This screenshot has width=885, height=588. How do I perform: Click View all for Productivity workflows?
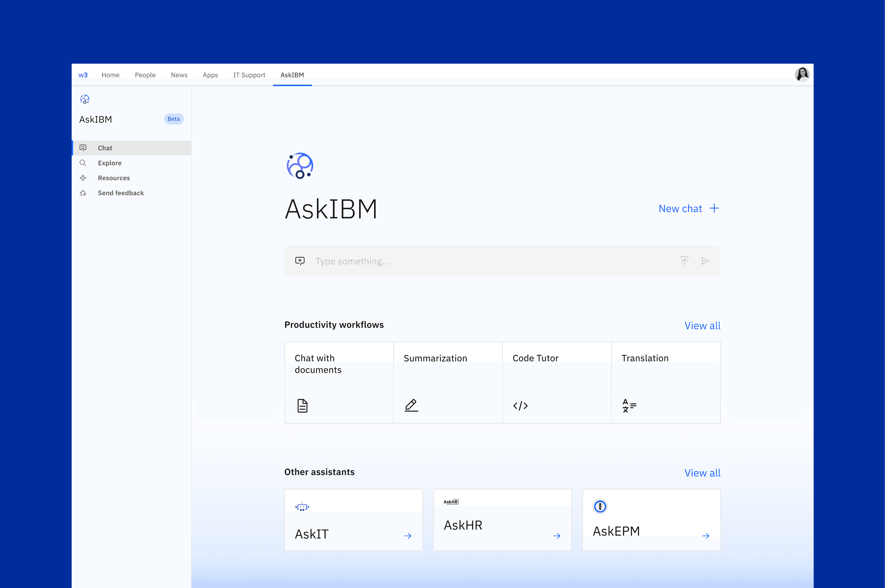(x=702, y=326)
